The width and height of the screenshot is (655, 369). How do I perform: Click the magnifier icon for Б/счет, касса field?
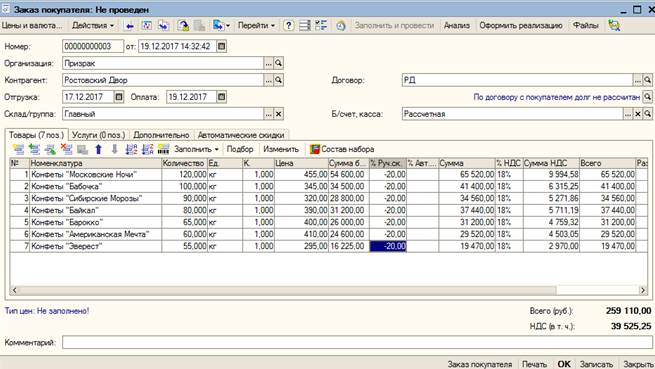[647, 114]
